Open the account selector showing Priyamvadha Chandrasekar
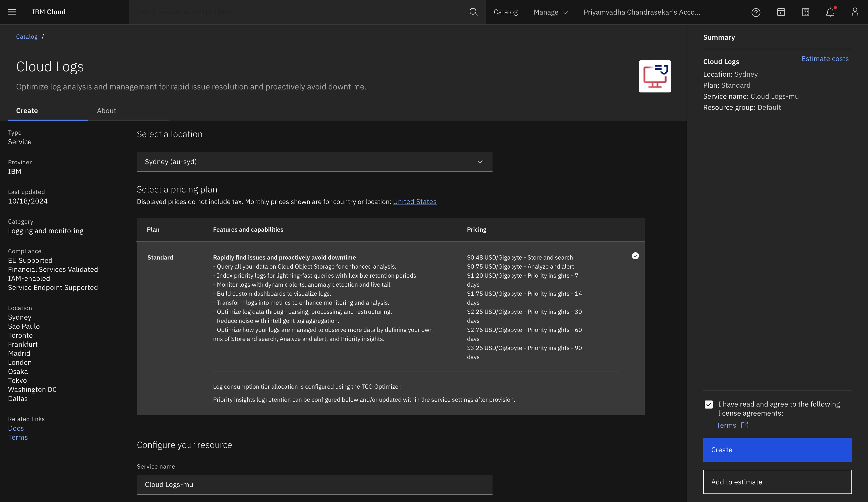This screenshot has width=868, height=502. point(641,12)
